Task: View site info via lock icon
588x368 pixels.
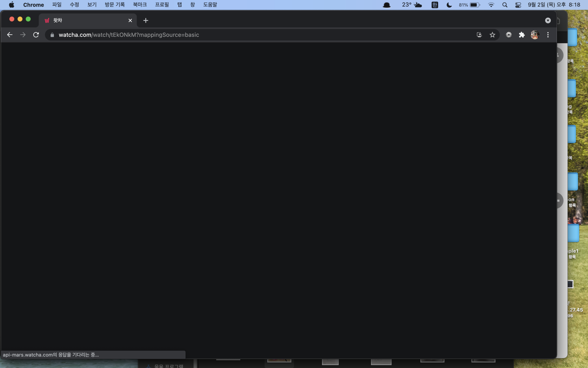Action: tap(52, 35)
